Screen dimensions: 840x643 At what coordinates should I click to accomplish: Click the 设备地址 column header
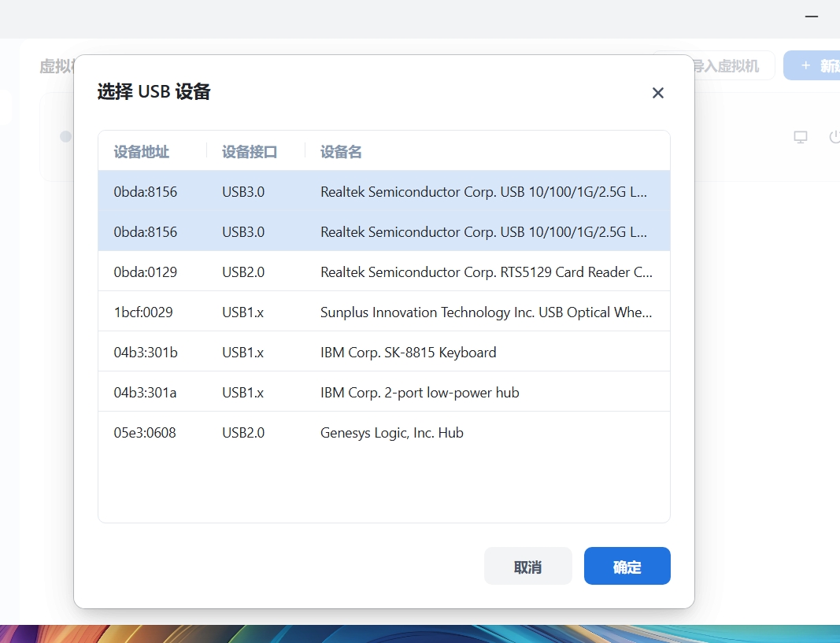click(x=141, y=151)
